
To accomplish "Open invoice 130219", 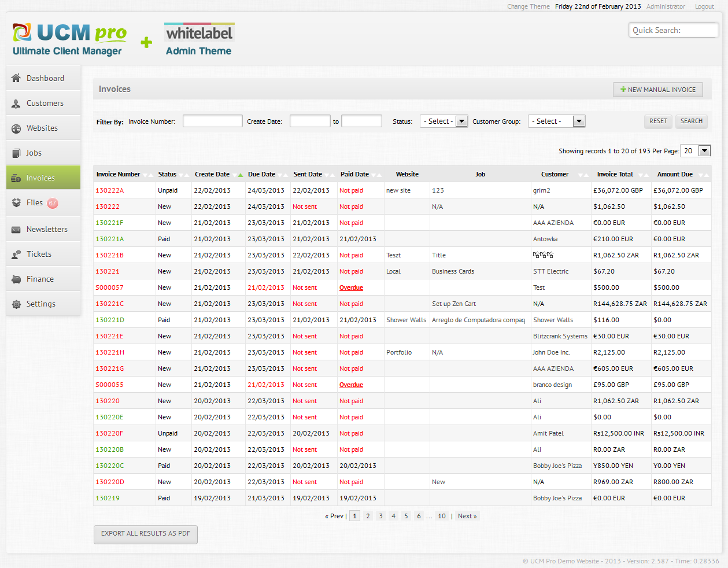I will 108,498.
